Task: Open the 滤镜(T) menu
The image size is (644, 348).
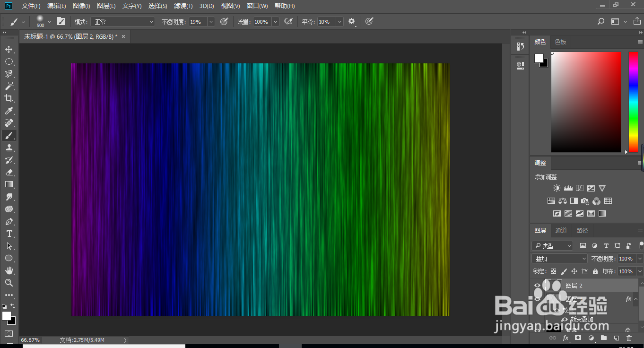Action: point(183,6)
